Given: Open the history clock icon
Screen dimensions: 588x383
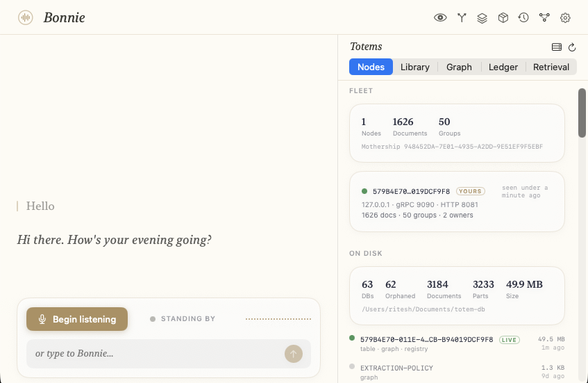Looking at the screenshot, I should click(523, 17).
